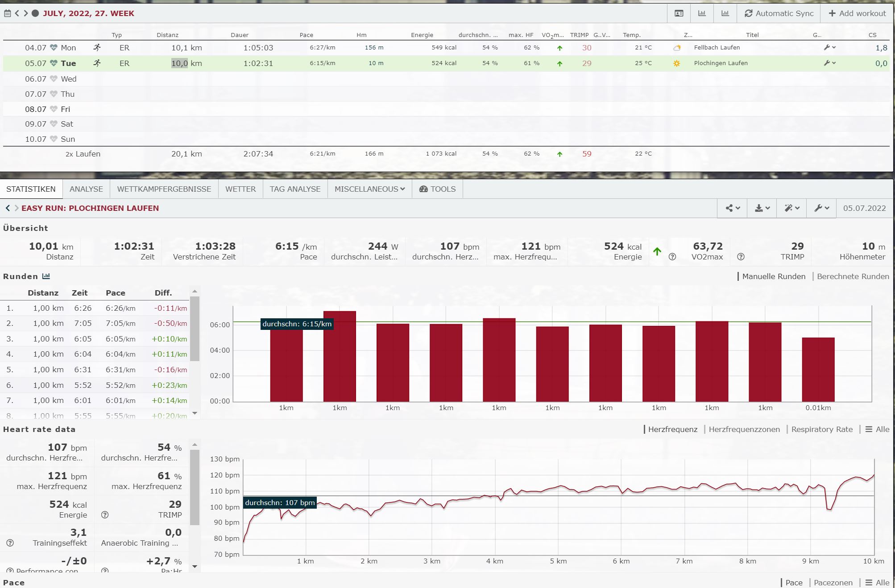
Task: Click the Add workout button
Action: 857,13
